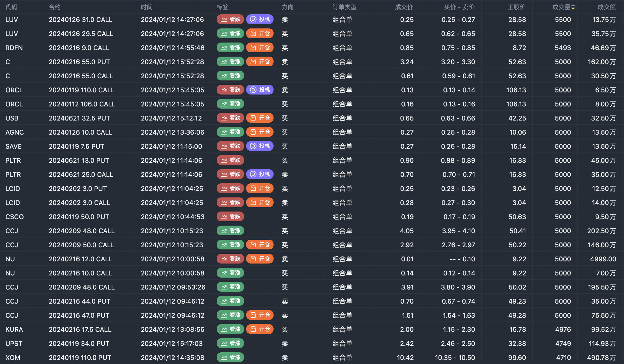This screenshot has width=624, height=364.
Task: Click the 时间 column header
Action: pos(147,7)
